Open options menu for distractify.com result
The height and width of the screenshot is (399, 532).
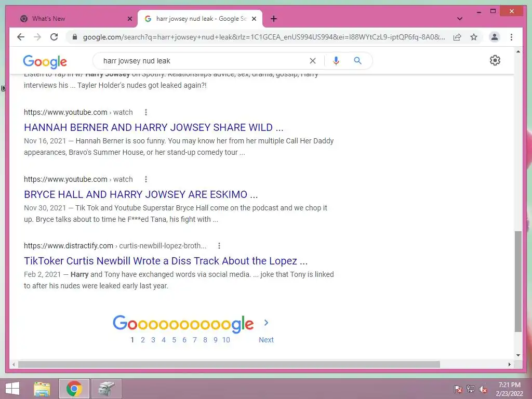coord(219,246)
